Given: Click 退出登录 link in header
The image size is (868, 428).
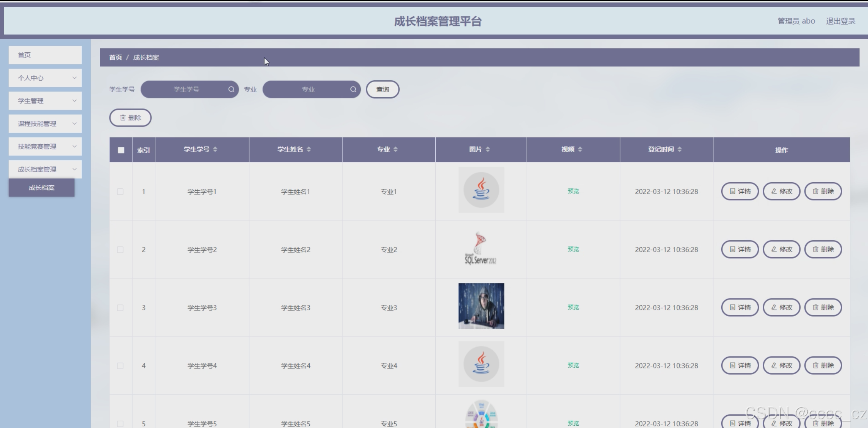Looking at the screenshot, I should (x=840, y=21).
